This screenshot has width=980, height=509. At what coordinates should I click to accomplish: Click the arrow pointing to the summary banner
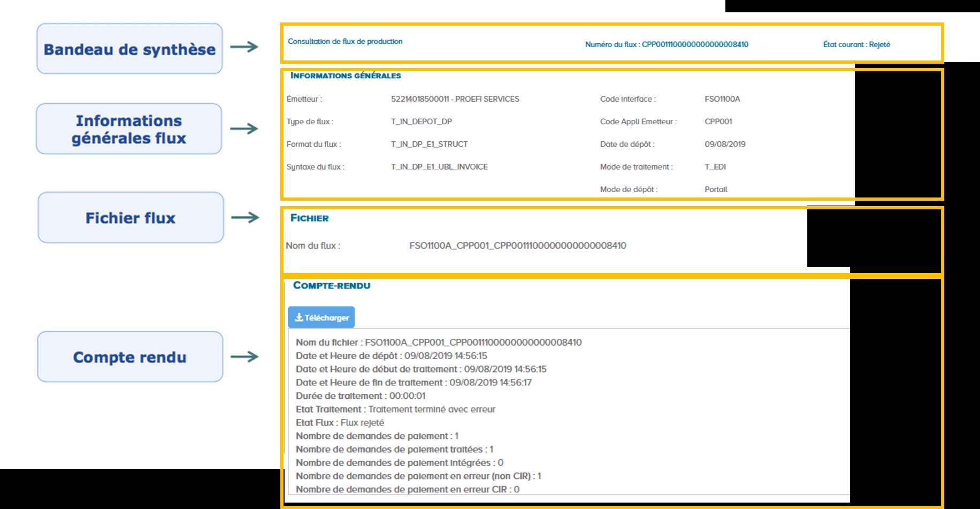pos(244,47)
